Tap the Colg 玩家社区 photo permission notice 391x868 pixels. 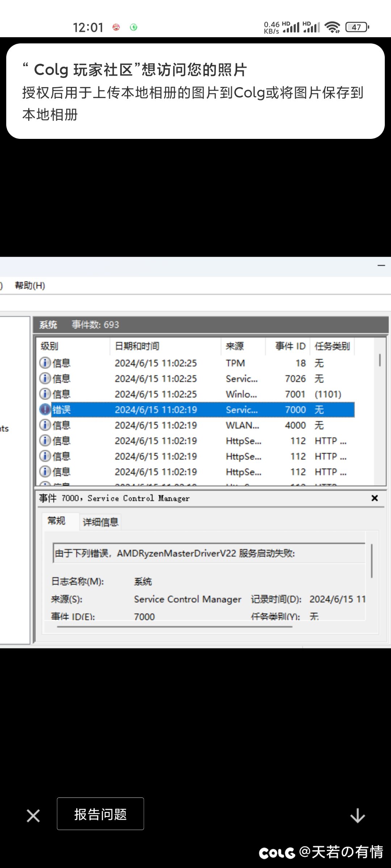(195, 91)
